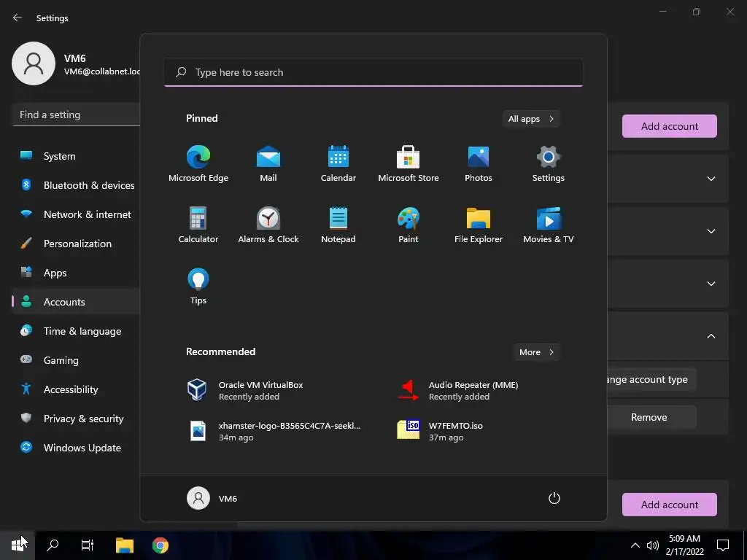Click the Find a setting field
This screenshot has height=560, width=747.
click(76, 114)
